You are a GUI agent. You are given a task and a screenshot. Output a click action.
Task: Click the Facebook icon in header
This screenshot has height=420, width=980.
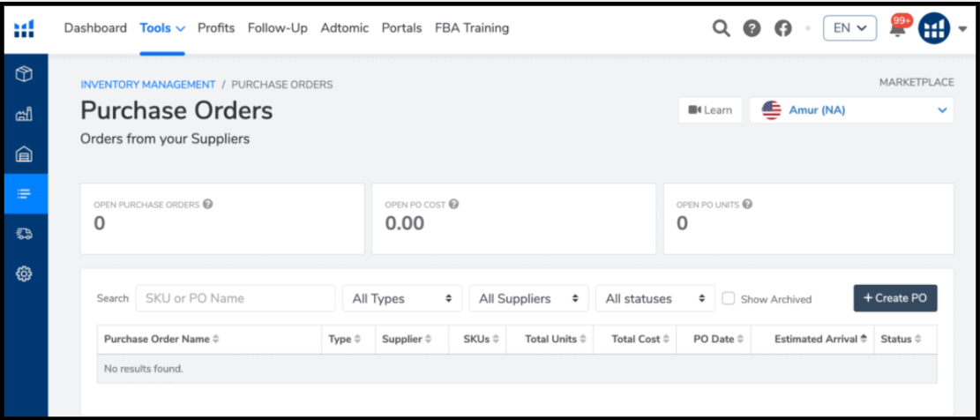click(783, 28)
